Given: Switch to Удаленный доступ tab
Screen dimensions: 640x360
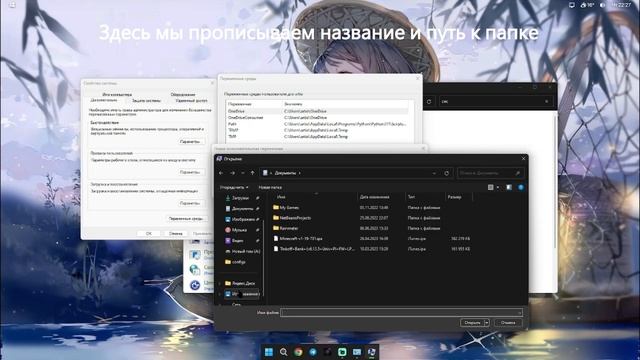Looking at the screenshot, I should pyautogui.click(x=191, y=100).
